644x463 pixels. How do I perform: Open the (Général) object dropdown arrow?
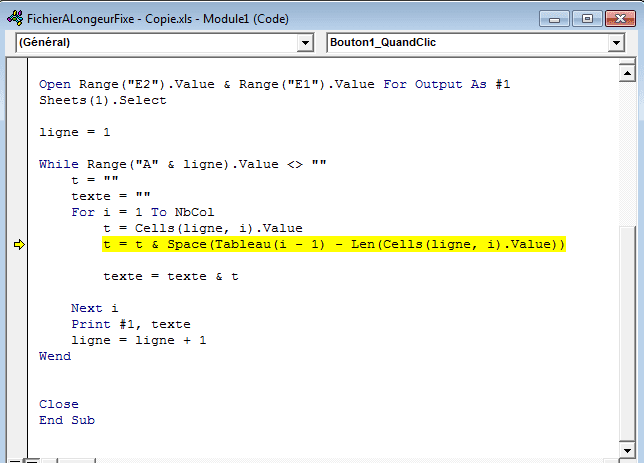[305, 43]
